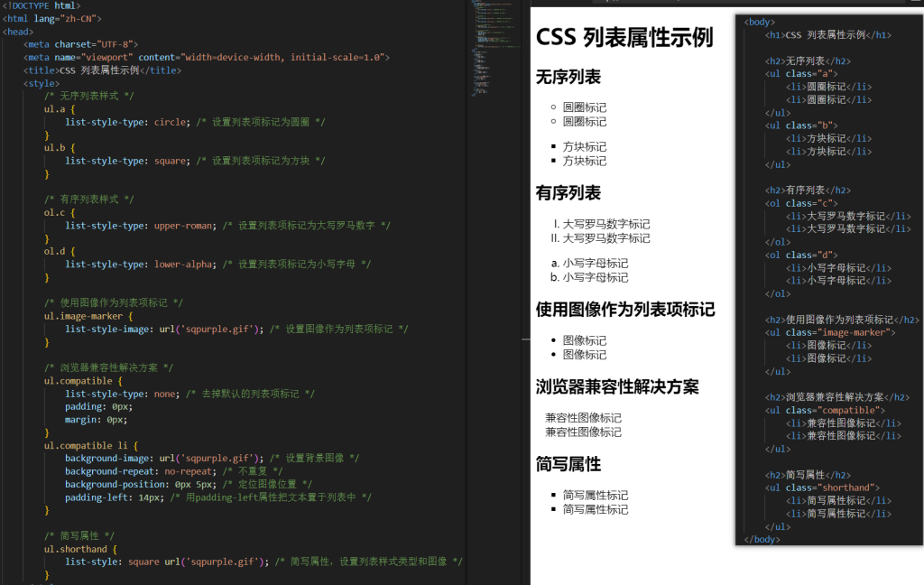This screenshot has width=924, height=585.
Task: Click the rendered '浏览器兼容性解决方案' heading in preview
Action: click(x=617, y=386)
